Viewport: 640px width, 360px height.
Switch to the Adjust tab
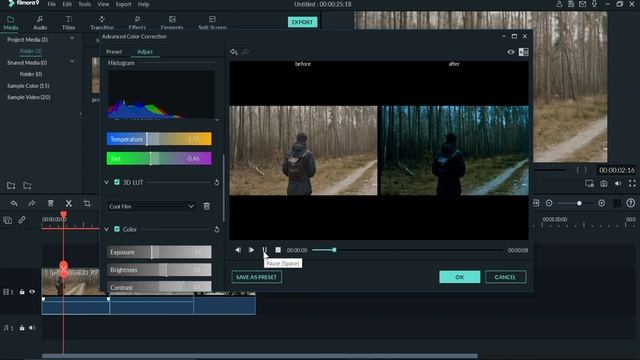[145, 52]
